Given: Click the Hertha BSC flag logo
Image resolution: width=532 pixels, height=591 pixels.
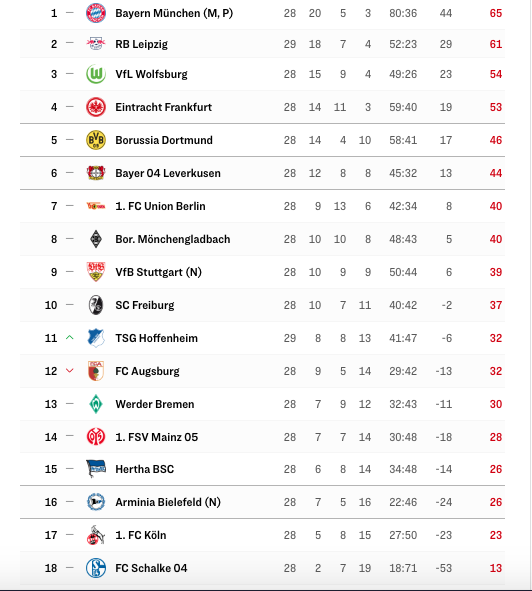Looking at the screenshot, I should click(96, 469).
